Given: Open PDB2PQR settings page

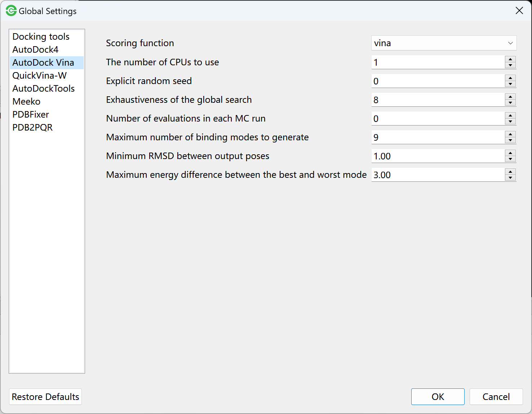Looking at the screenshot, I should click(47, 127).
